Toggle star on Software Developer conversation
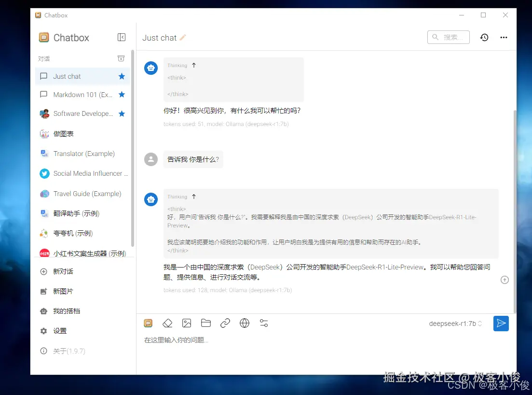532x395 pixels. (x=122, y=114)
